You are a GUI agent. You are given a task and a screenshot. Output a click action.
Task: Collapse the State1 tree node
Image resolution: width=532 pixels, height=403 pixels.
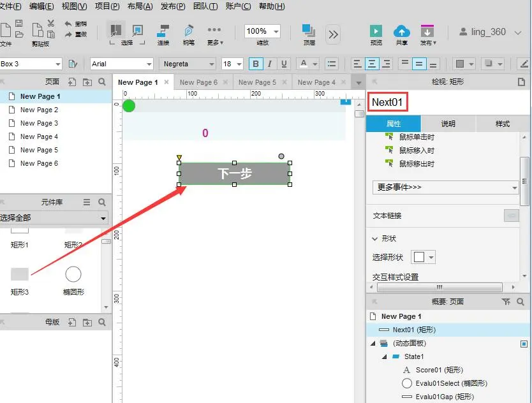[x=385, y=356]
